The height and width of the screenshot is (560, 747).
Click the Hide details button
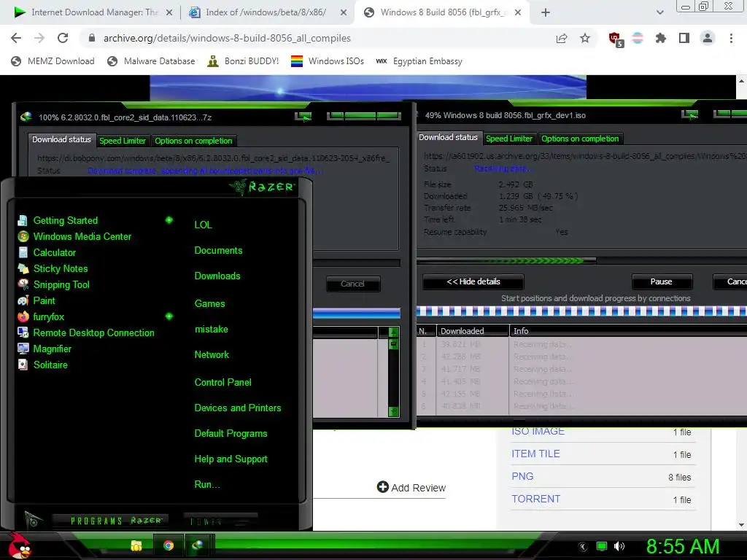tap(473, 281)
